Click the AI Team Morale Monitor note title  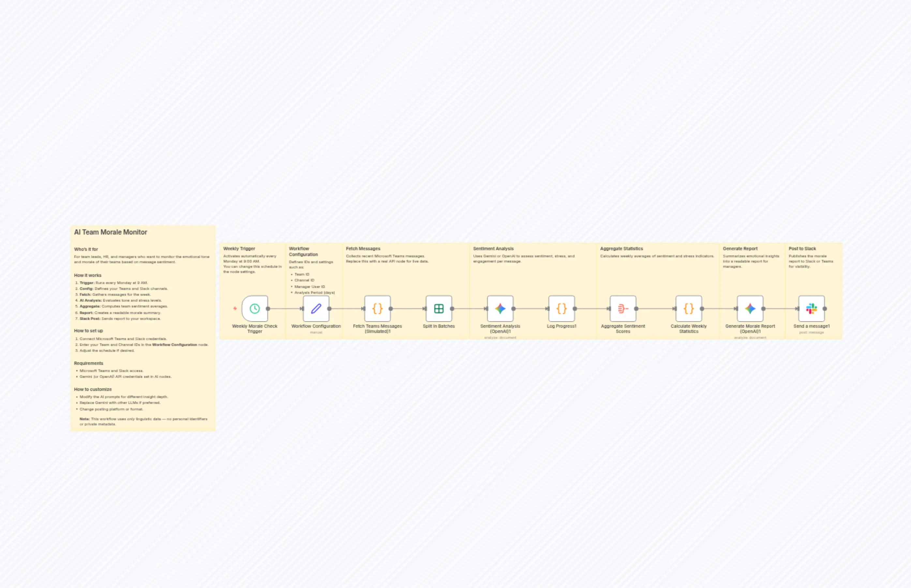[111, 232]
